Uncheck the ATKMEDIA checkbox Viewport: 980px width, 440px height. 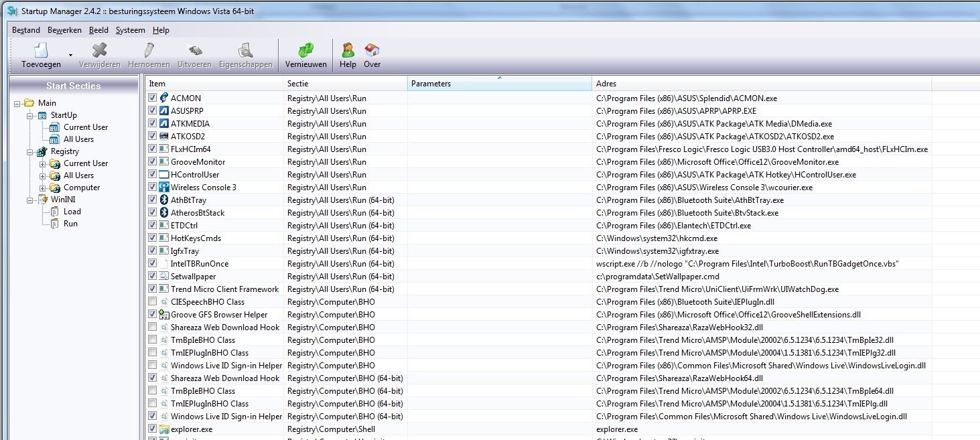point(153,123)
